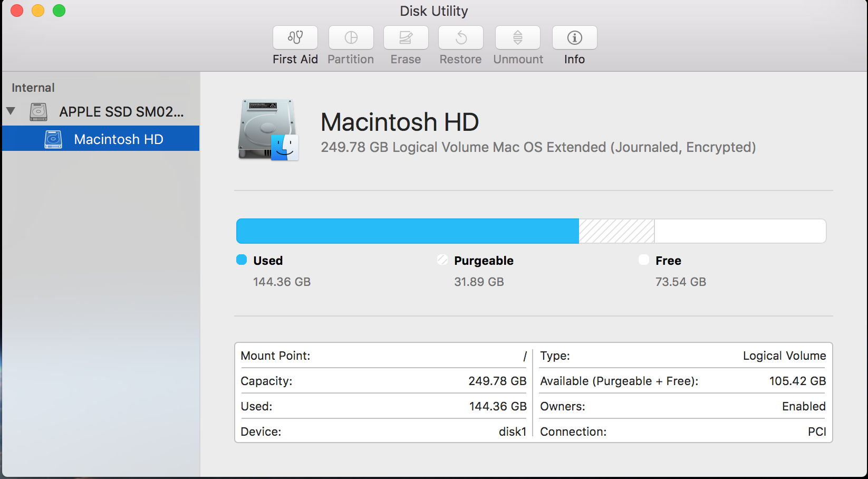Screen dimensions: 868x479
Task: Click the Purgeable legend label
Action: coord(484,261)
